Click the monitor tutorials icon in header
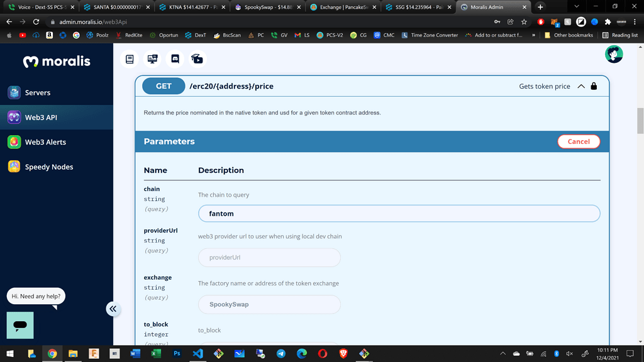Viewport: 644px width, 362px height. [152, 59]
